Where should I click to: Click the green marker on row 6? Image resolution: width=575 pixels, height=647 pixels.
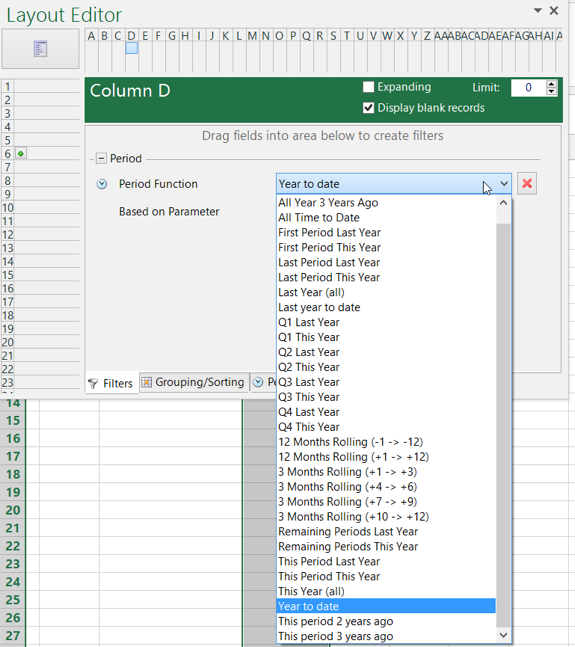click(21, 153)
